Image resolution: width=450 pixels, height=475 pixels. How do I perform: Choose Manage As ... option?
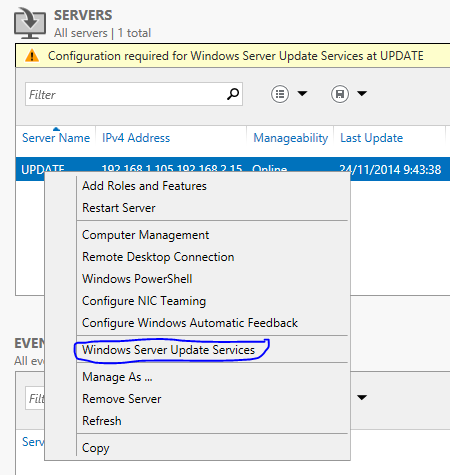coord(117,377)
